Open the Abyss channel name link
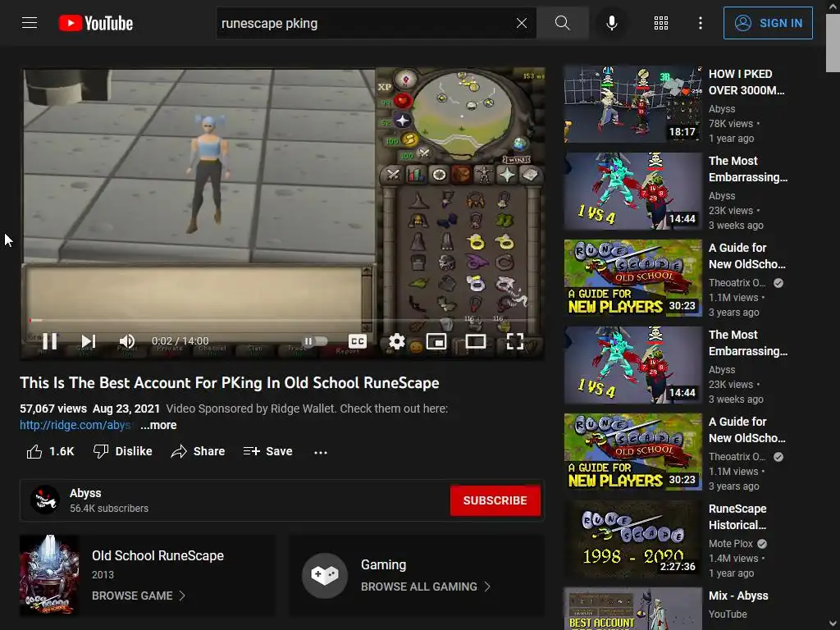Screen dimensions: 840x630 tap(85, 493)
